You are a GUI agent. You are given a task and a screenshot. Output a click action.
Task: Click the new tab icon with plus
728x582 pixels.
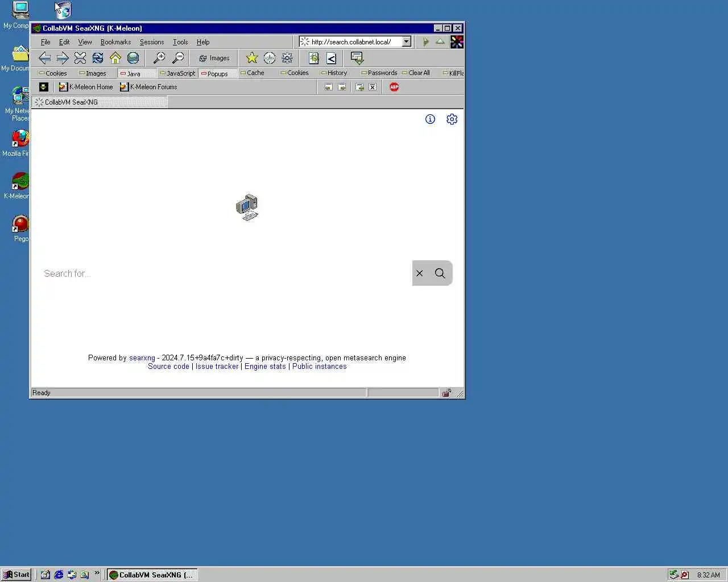(359, 87)
